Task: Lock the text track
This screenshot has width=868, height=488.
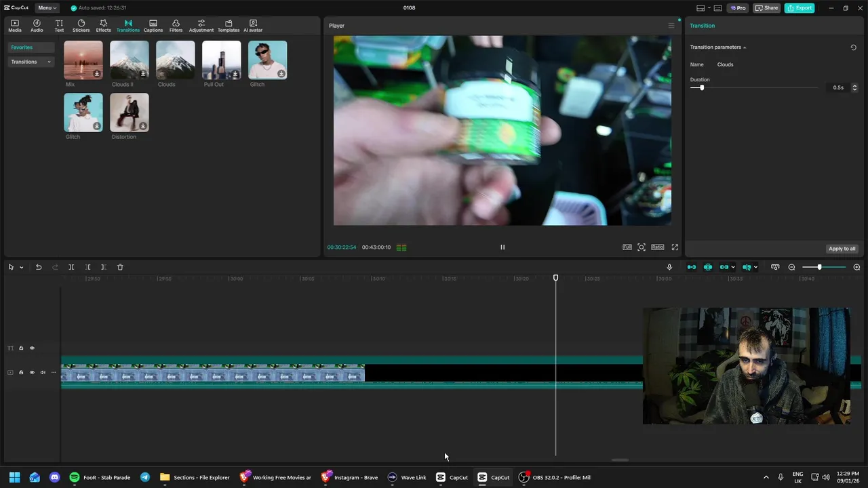Action: 21,348
